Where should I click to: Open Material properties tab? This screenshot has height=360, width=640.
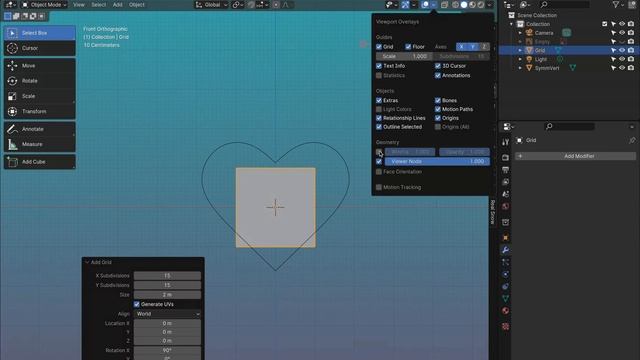coord(505,311)
